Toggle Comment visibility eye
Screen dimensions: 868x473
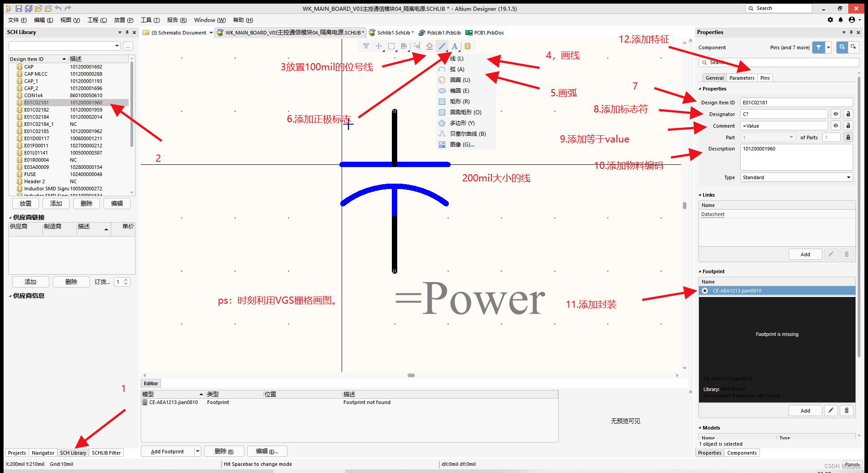pyautogui.click(x=836, y=125)
